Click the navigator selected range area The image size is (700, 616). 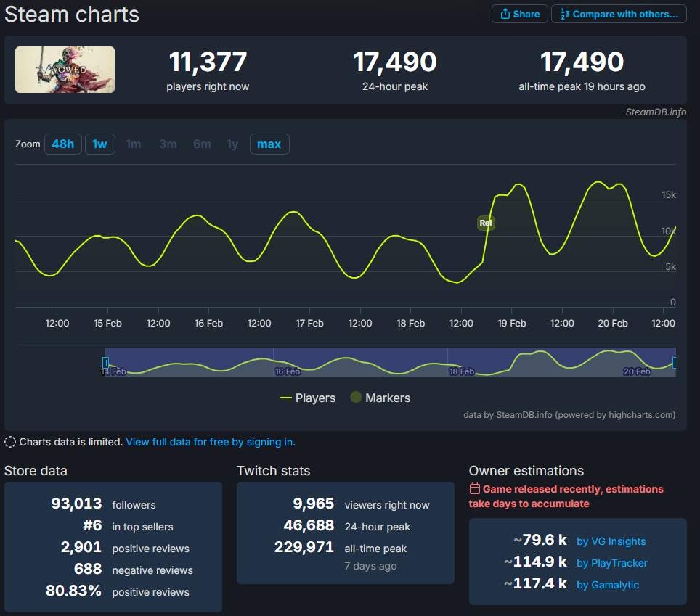click(390, 362)
